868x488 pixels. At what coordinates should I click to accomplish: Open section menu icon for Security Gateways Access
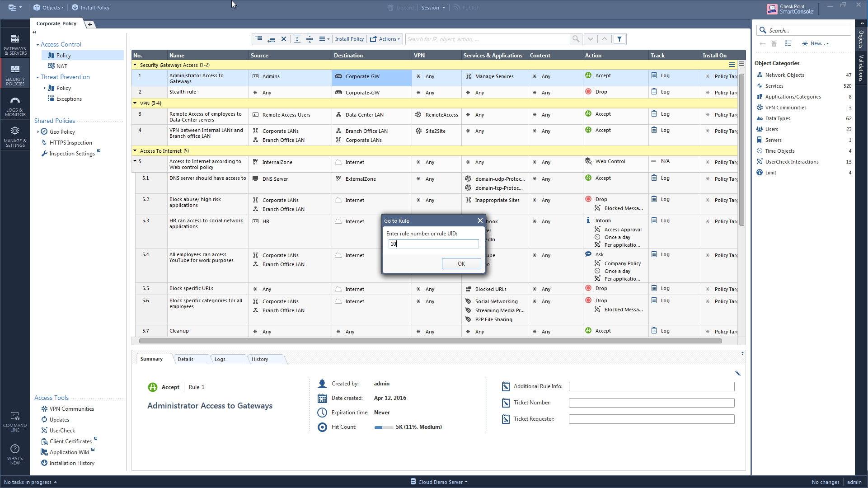click(x=732, y=65)
